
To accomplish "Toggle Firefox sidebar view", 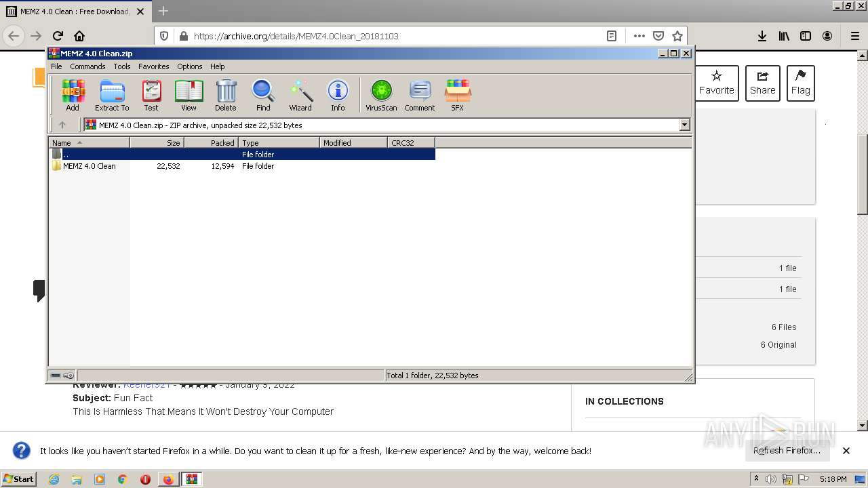I will pos(806,36).
